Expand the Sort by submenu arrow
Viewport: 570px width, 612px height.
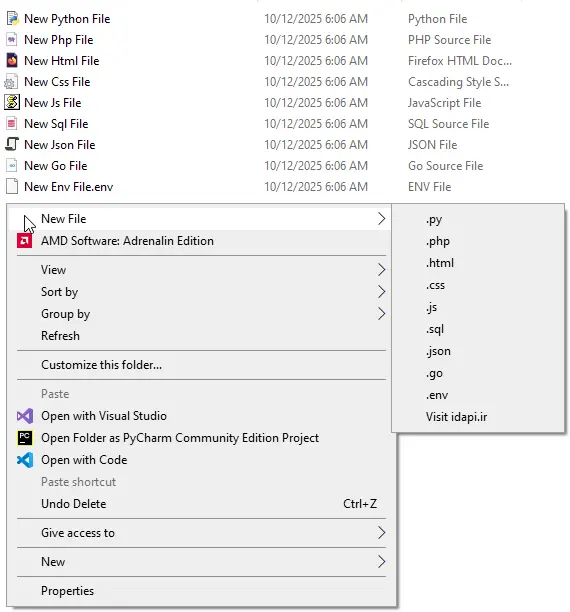point(381,292)
